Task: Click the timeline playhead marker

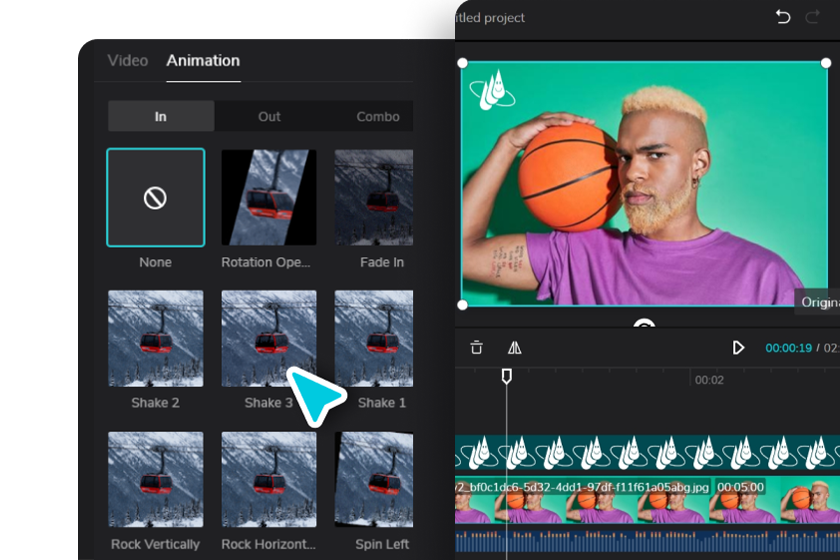Action: click(x=506, y=376)
